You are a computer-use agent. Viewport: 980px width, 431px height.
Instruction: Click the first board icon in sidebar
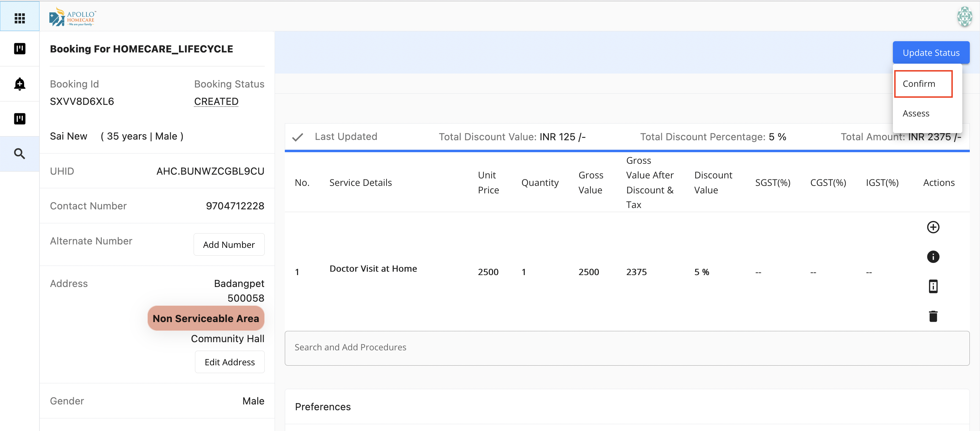pyautogui.click(x=19, y=49)
